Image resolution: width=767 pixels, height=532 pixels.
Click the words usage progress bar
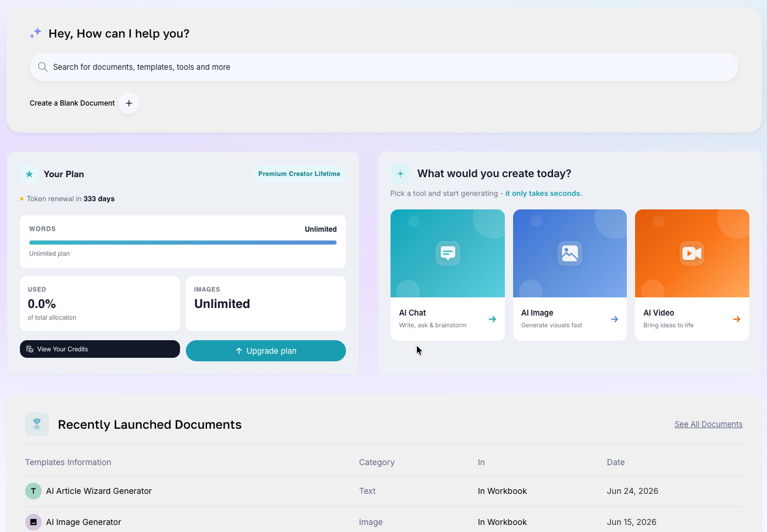183,242
